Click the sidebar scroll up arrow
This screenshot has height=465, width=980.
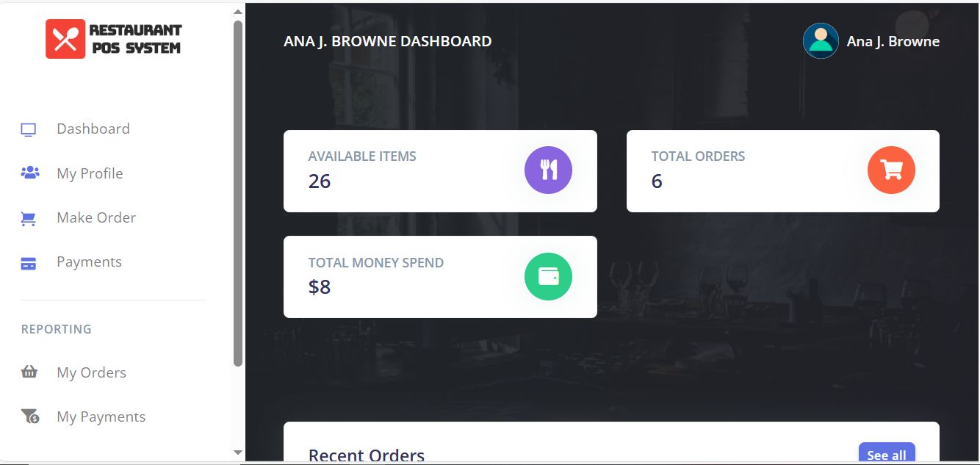point(237,12)
